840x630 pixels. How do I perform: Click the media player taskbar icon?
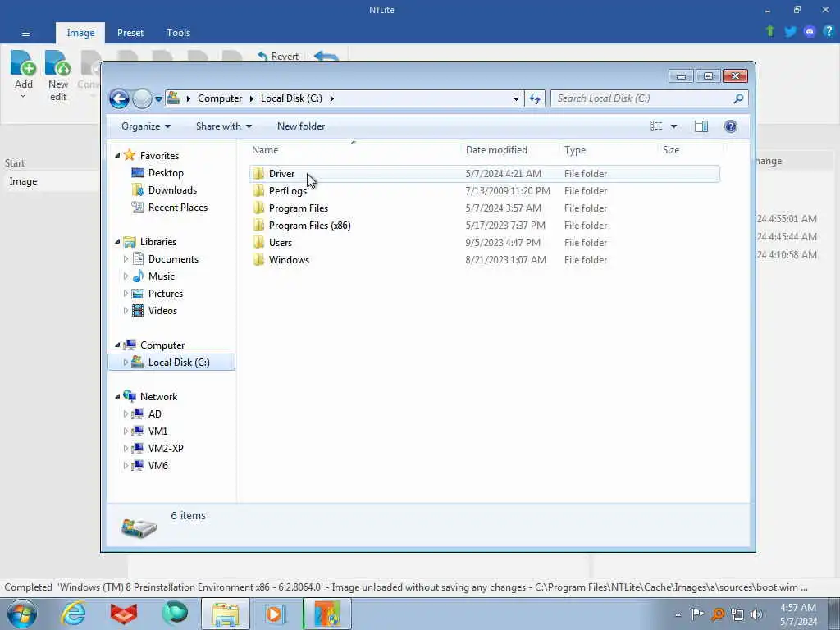(x=276, y=614)
